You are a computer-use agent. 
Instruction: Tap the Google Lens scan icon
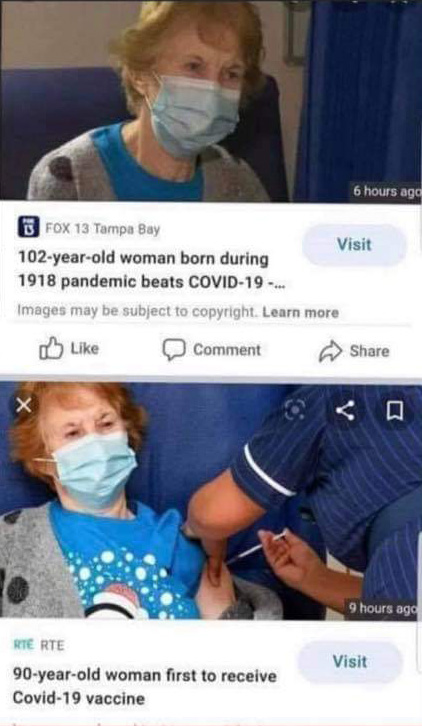pyautogui.click(x=296, y=410)
